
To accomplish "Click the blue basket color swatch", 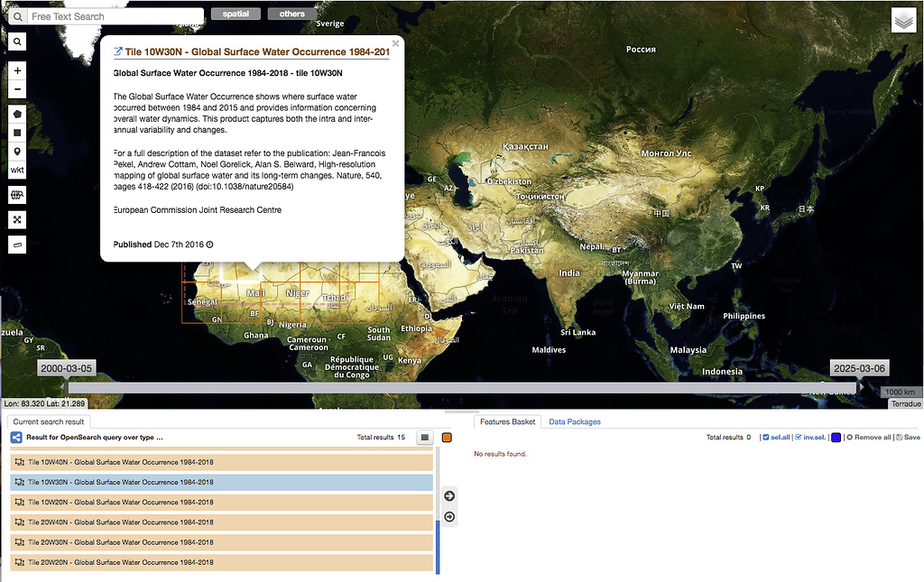I will point(836,437).
